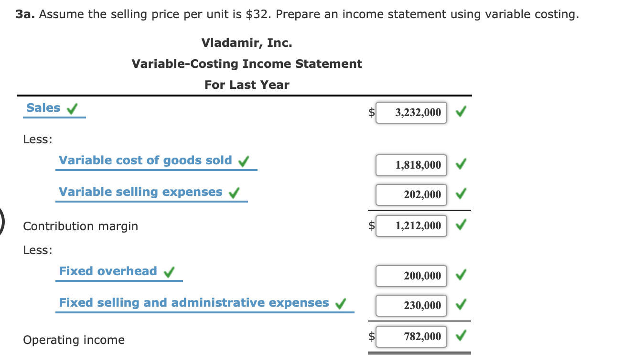Click the checkmark next to Fixed overhead
The height and width of the screenshot is (364, 624).
pos(169,271)
